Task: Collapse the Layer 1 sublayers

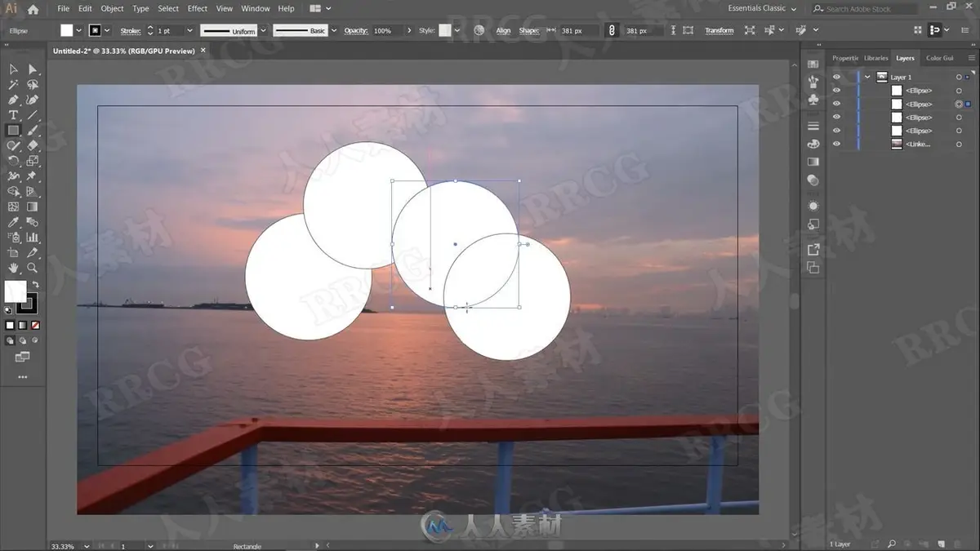Action: pyautogui.click(x=867, y=77)
